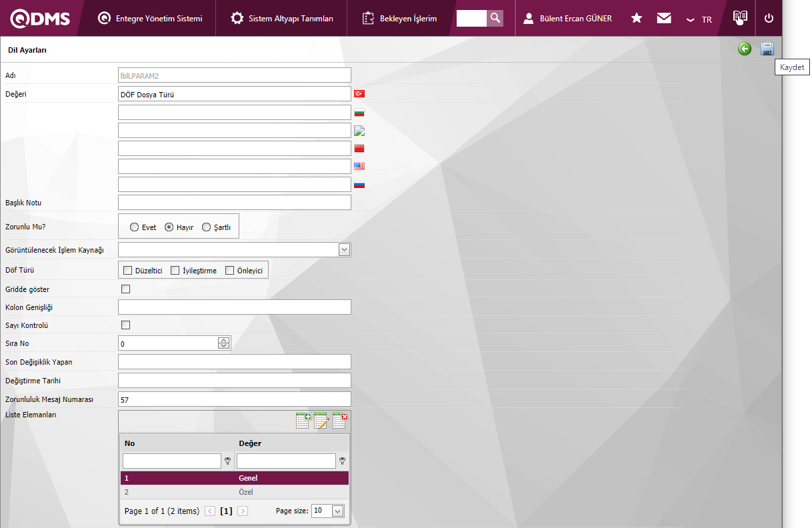Viewport: 812px width, 528px height.
Task: Click the US flag icon
Action: 359,166
